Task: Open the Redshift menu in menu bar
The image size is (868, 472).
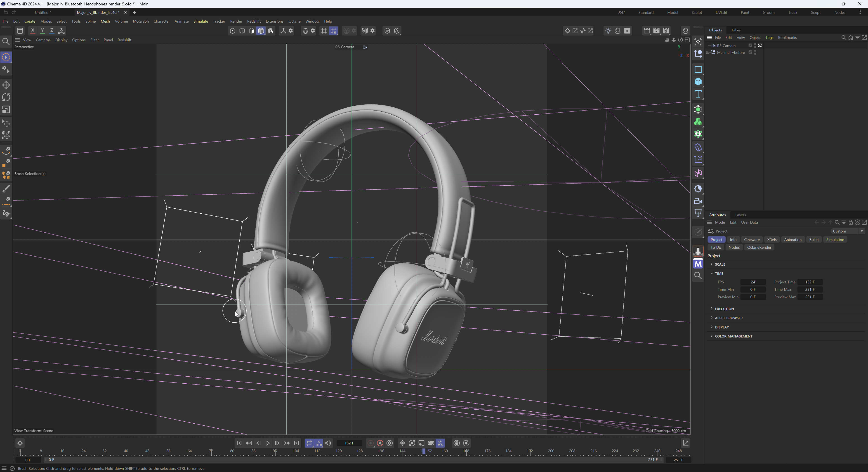Action: [x=254, y=21]
